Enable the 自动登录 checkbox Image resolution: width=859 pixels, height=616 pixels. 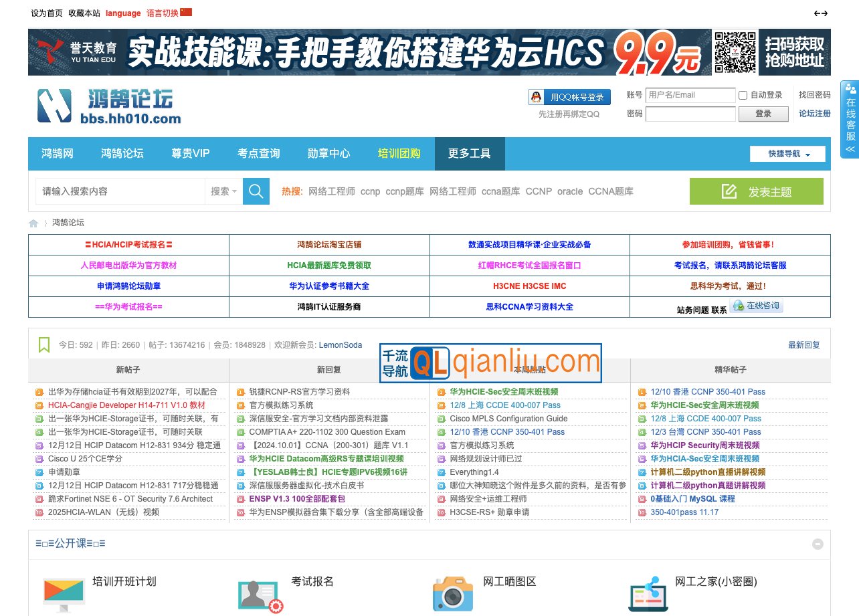pyautogui.click(x=743, y=95)
